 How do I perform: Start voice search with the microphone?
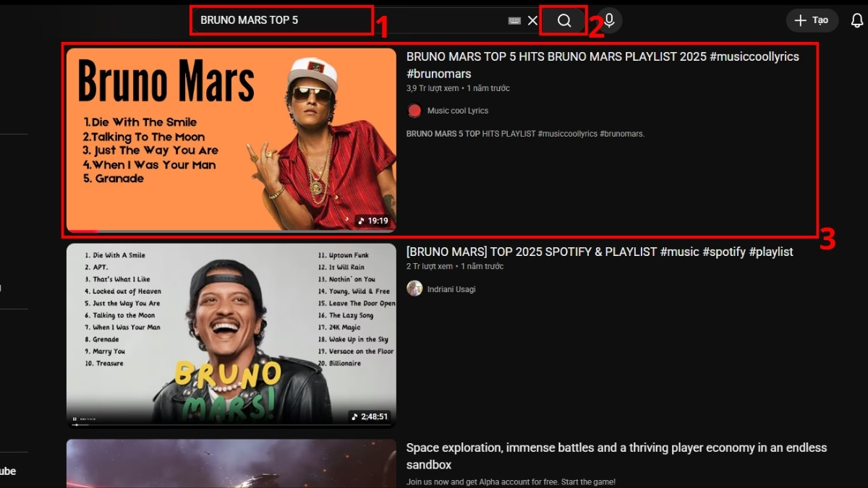tap(609, 20)
